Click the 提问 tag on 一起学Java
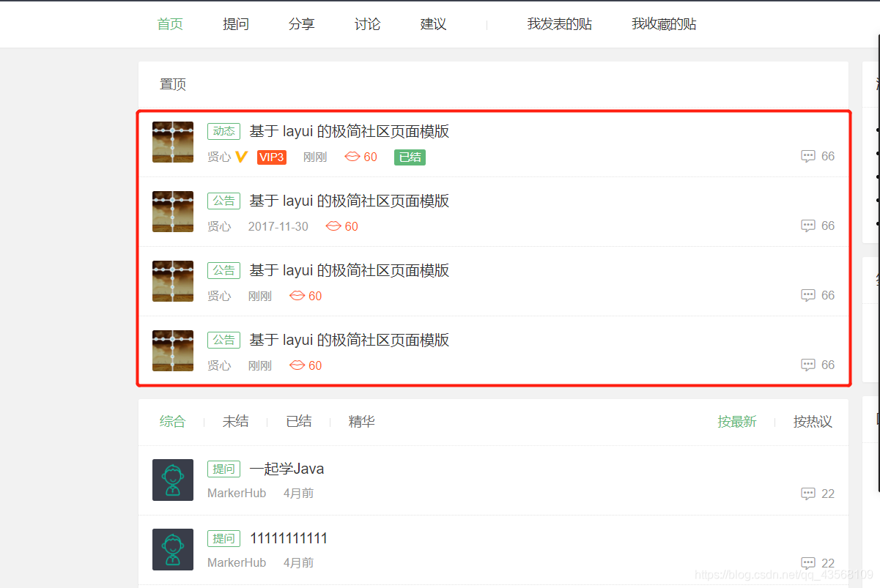 point(223,469)
